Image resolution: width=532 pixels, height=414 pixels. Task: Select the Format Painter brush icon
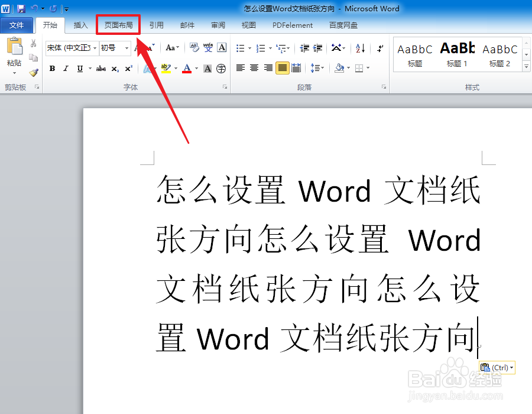[34, 72]
